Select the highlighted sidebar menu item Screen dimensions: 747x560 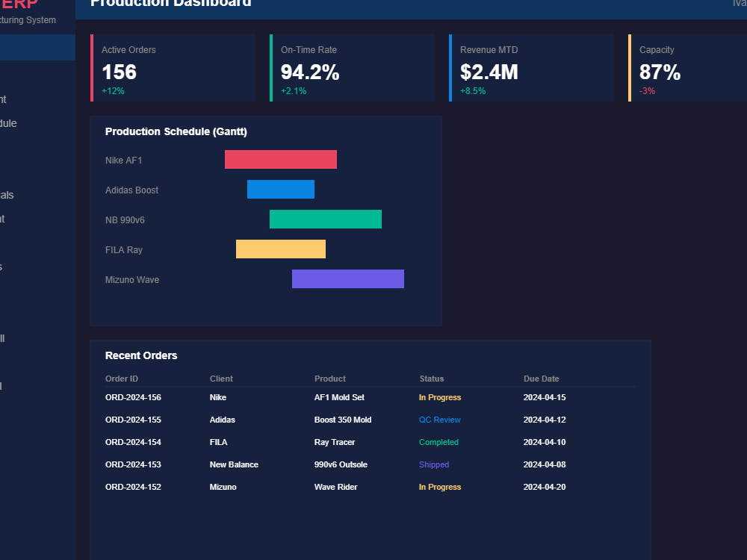pyautogui.click(x=37, y=49)
